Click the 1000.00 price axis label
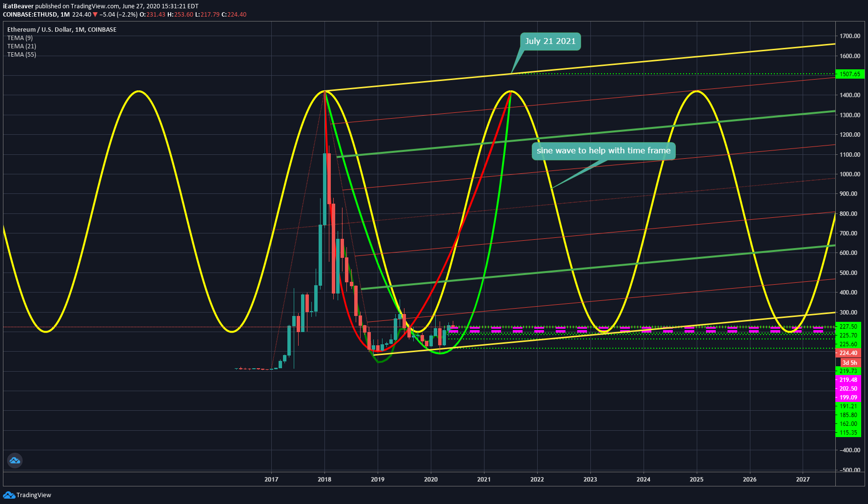 coord(850,174)
